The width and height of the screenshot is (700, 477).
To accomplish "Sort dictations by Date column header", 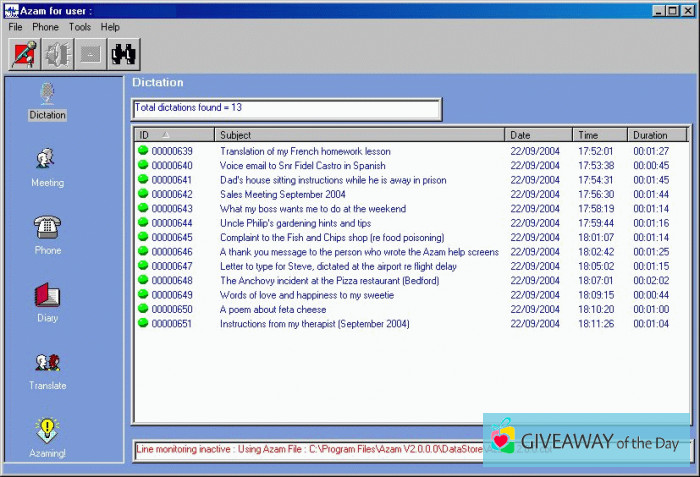I will [x=538, y=134].
